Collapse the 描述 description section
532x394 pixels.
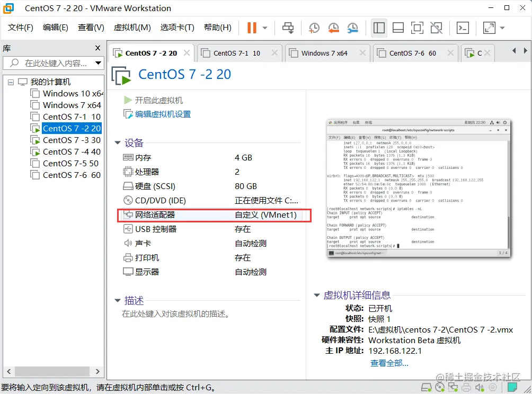[118, 301]
